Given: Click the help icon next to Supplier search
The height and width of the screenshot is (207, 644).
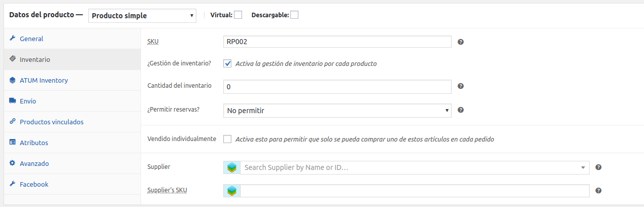Looking at the screenshot, I should (598, 167).
